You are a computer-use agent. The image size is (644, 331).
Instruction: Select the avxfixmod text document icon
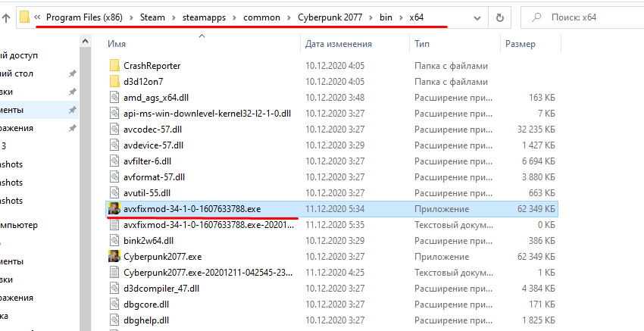coord(114,225)
